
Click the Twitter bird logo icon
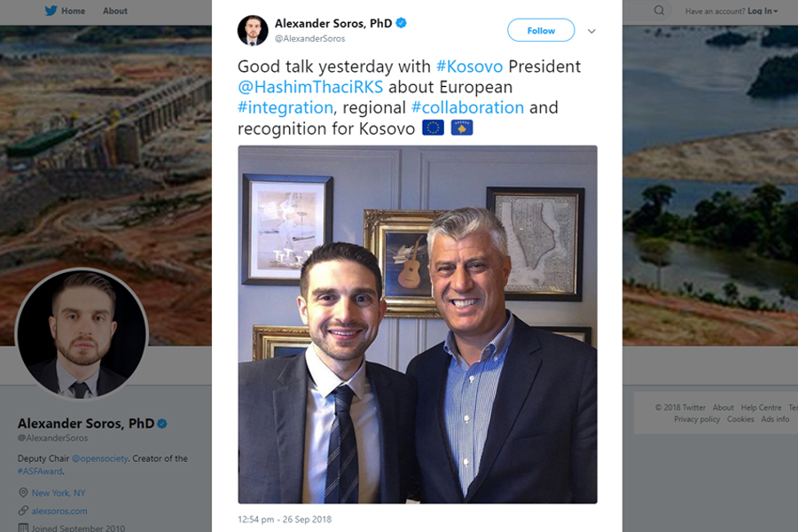click(x=51, y=11)
